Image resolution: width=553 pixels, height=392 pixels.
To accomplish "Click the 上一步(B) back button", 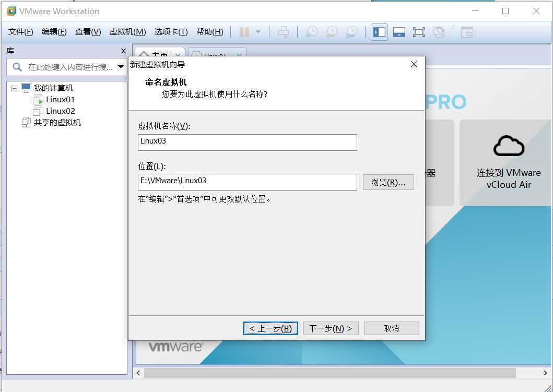I will (270, 328).
